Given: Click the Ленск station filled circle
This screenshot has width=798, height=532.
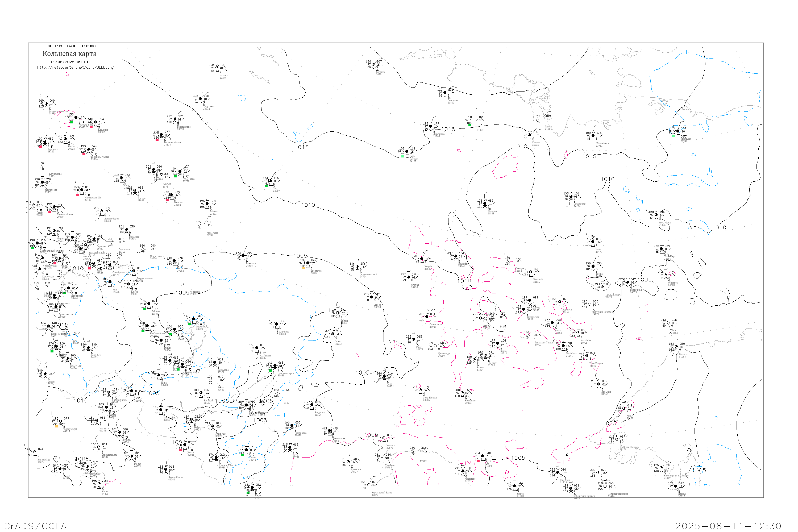Looking at the screenshot, I should pos(371,297).
